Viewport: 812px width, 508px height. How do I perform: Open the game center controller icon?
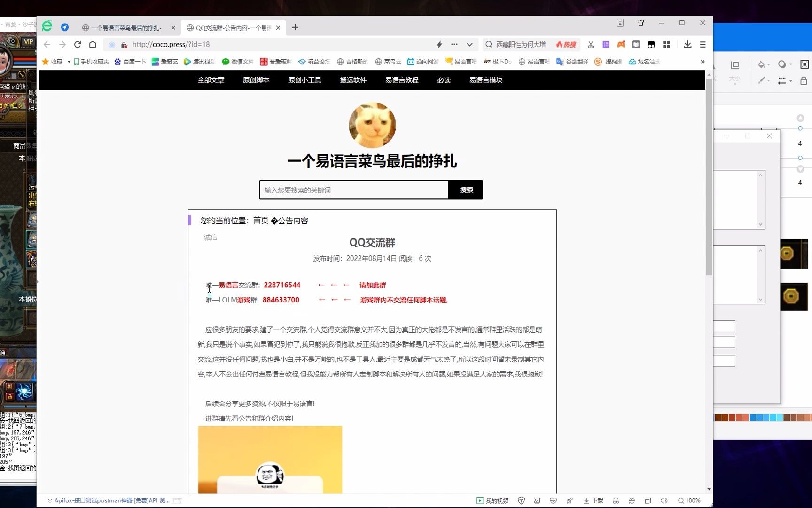tap(621, 44)
